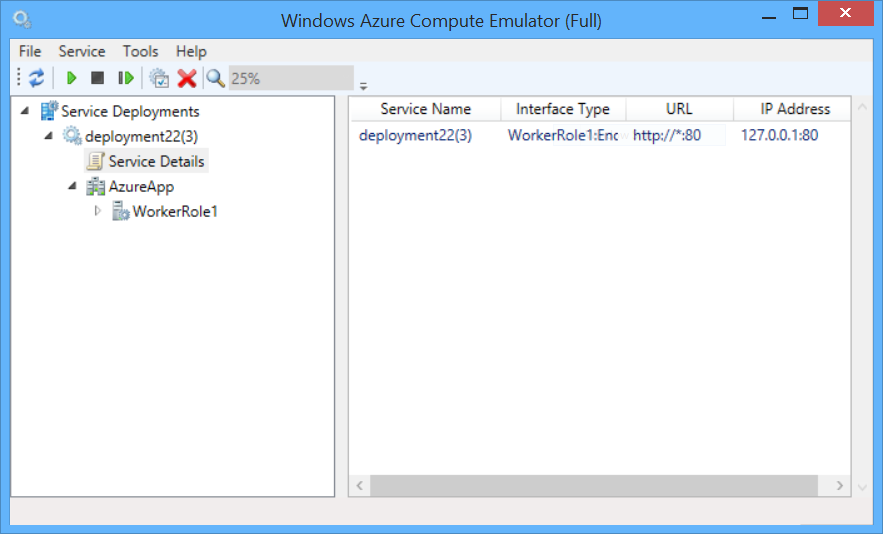Click the black Stop square icon
This screenshot has width=883, height=534.
(97, 78)
